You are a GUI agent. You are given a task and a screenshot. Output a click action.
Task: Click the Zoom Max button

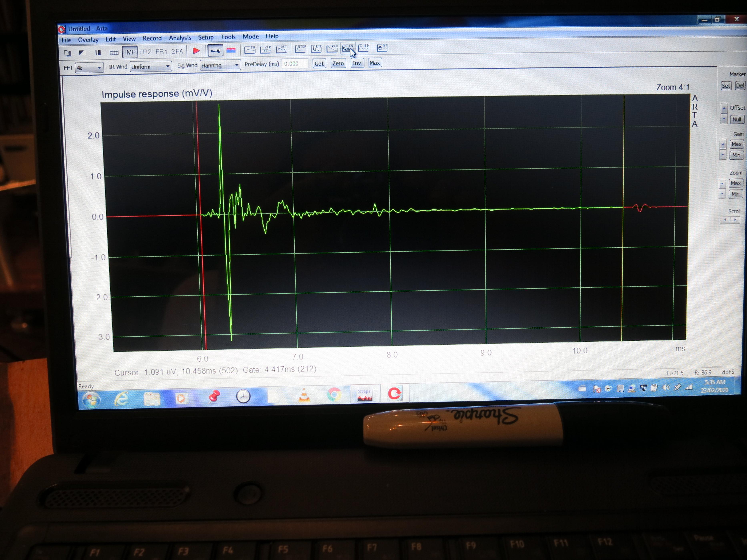click(x=736, y=183)
